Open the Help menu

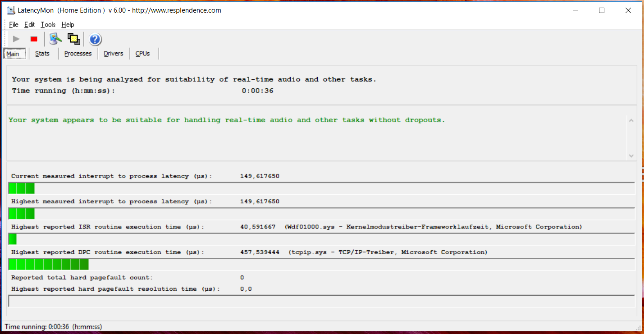pyautogui.click(x=68, y=25)
